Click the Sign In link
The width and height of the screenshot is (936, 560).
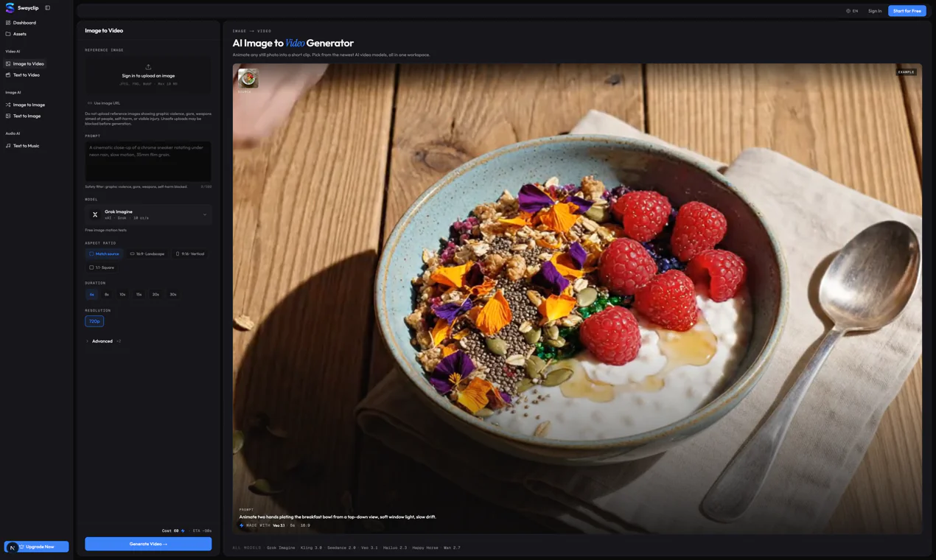pos(875,11)
